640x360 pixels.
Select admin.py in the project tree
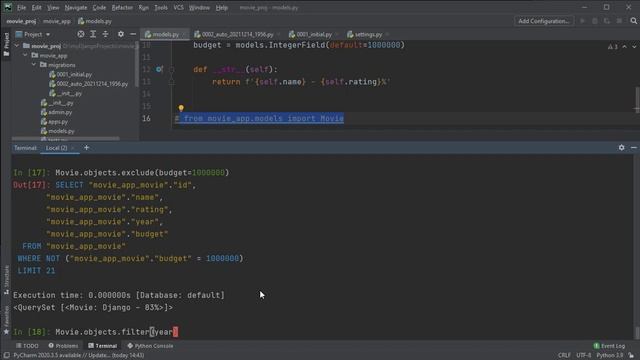(x=56, y=112)
